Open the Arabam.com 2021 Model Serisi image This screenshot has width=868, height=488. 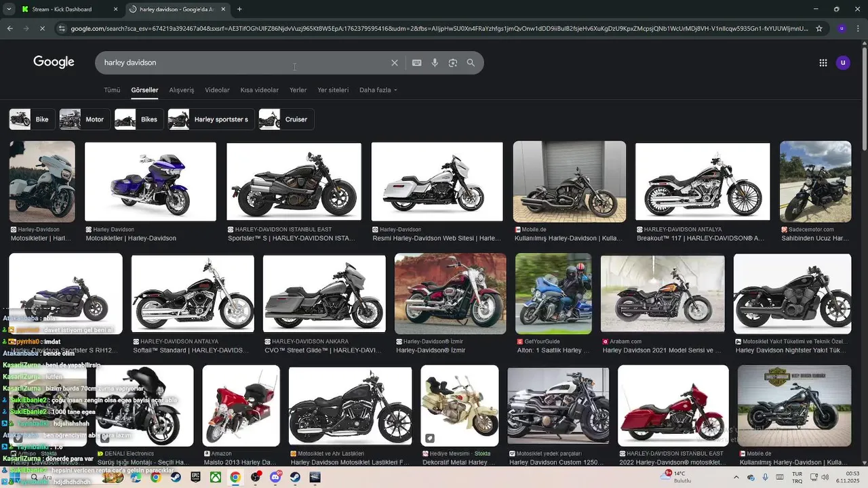pyautogui.click(x=663, y=293)
